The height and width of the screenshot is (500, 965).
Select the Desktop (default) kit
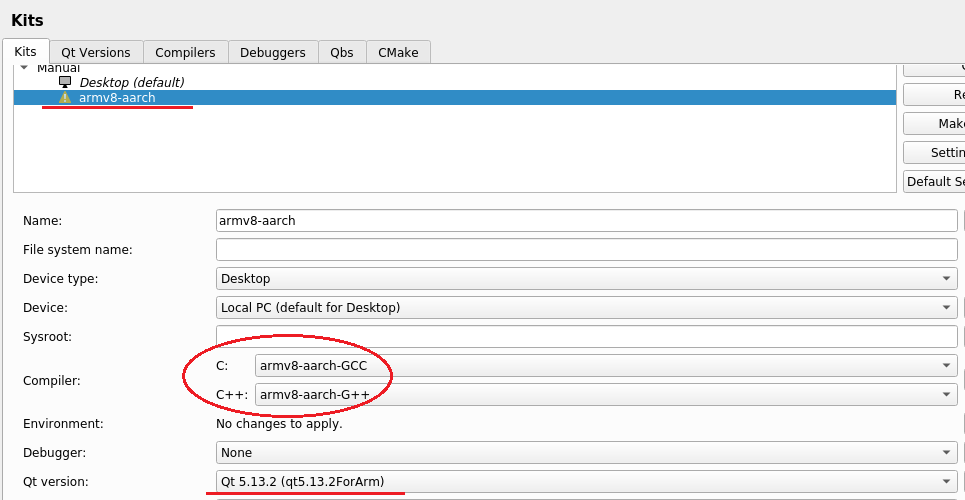(x=132, y=82)
